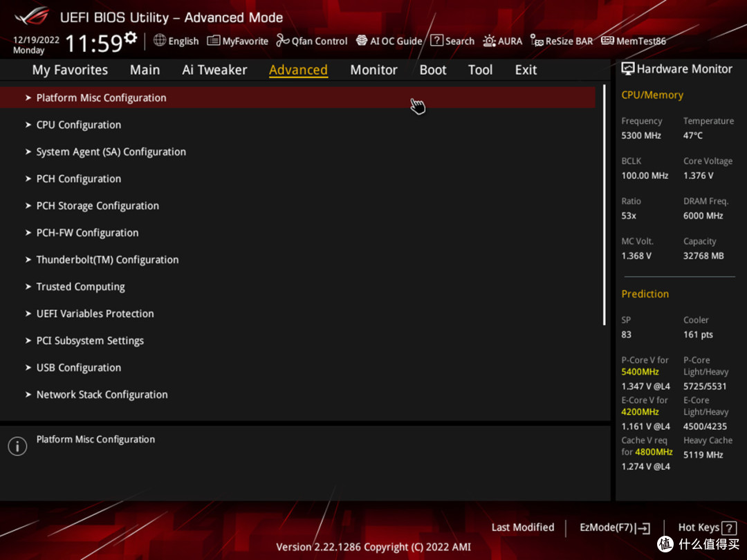Open AURA lighting icon

pyautogui.click(x=489, y=41)
